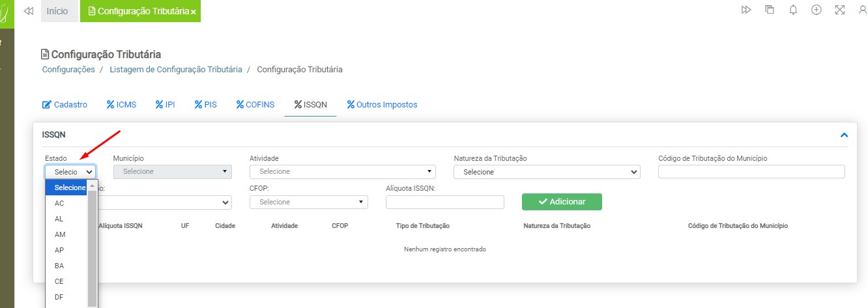This screenshot has width=868, height=308.
Task: Close the Configuração Tributária tab with X
Action: pos(194,12)
